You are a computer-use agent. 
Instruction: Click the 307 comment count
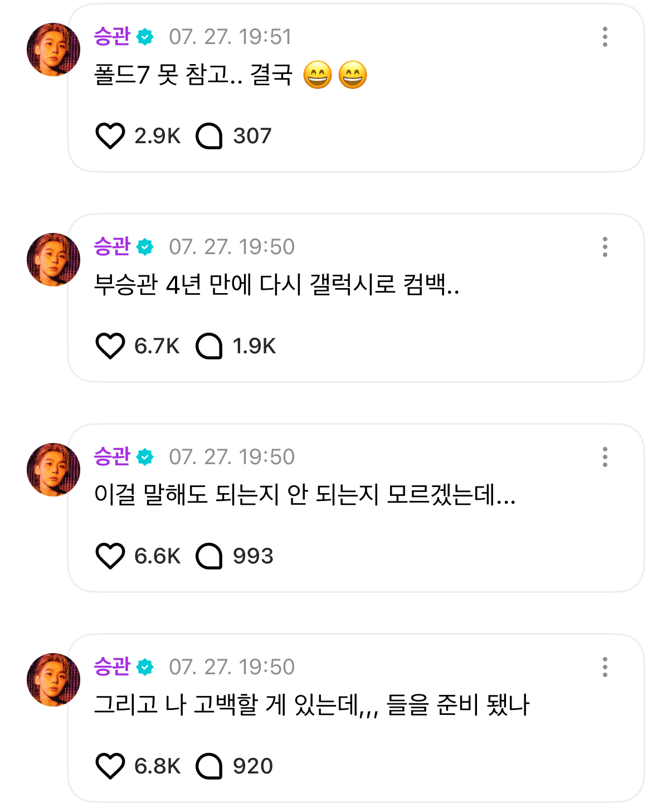click(252, 136)
